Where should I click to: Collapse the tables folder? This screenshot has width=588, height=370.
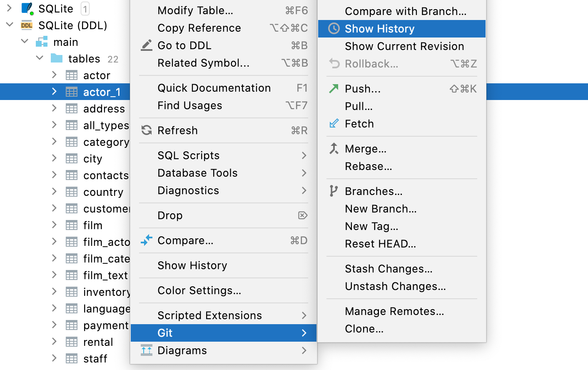(x=39, y=58)
